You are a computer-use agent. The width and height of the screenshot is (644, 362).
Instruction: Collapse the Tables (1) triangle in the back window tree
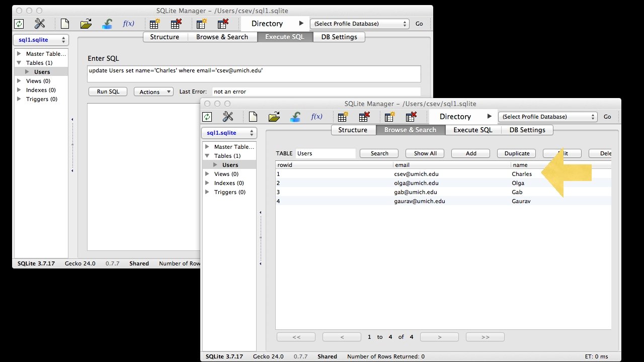coord(19,63)
